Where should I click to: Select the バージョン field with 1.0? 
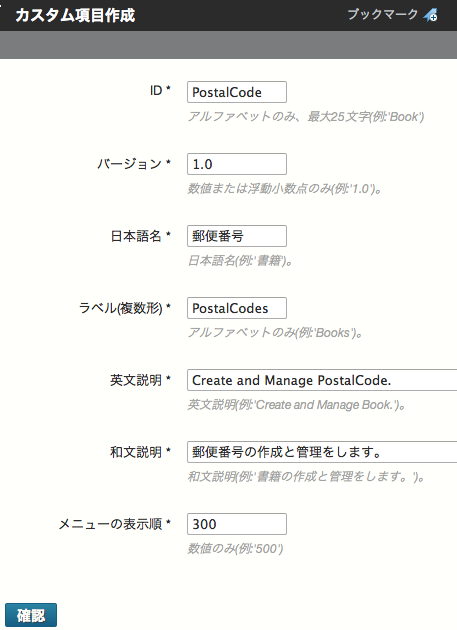coord(237,164)
